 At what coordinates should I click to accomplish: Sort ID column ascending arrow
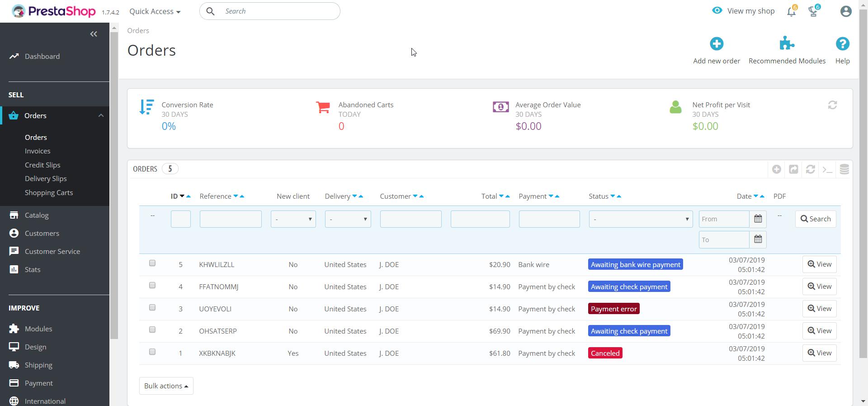coord(189,196)
